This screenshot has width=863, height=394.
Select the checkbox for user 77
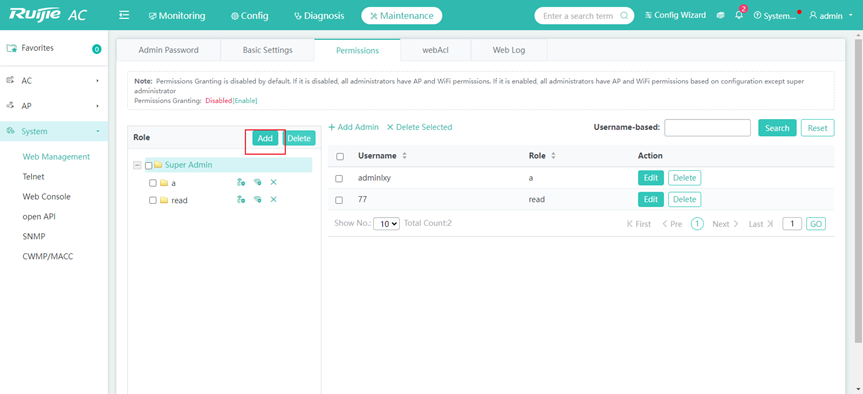point(339,200)
